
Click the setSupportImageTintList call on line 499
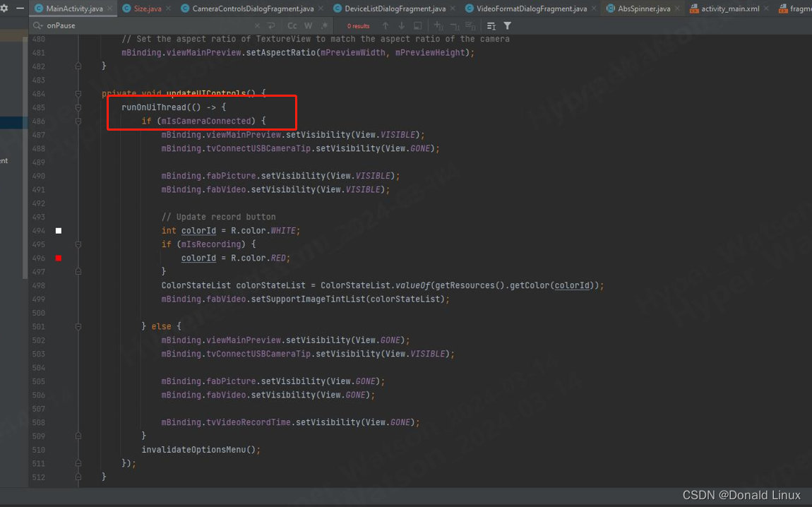pyautogui.click(x=308, y=299)
